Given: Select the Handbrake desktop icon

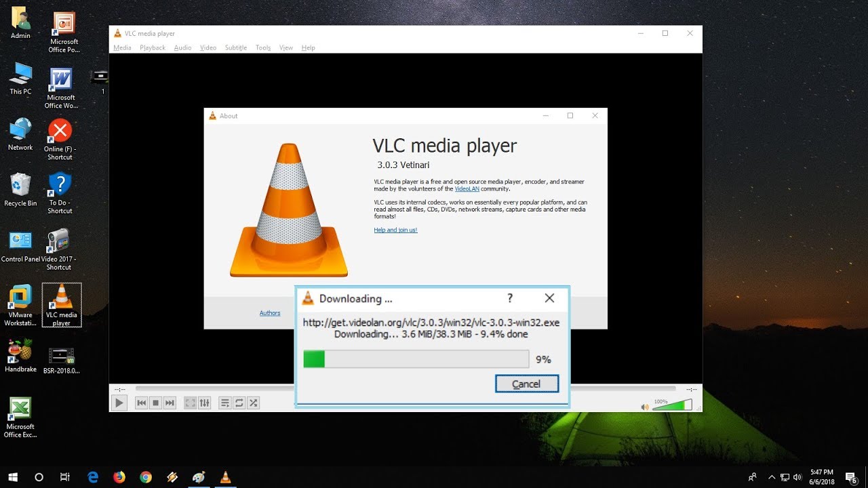Looking at the screenshot, I should (x=20, y=357).
